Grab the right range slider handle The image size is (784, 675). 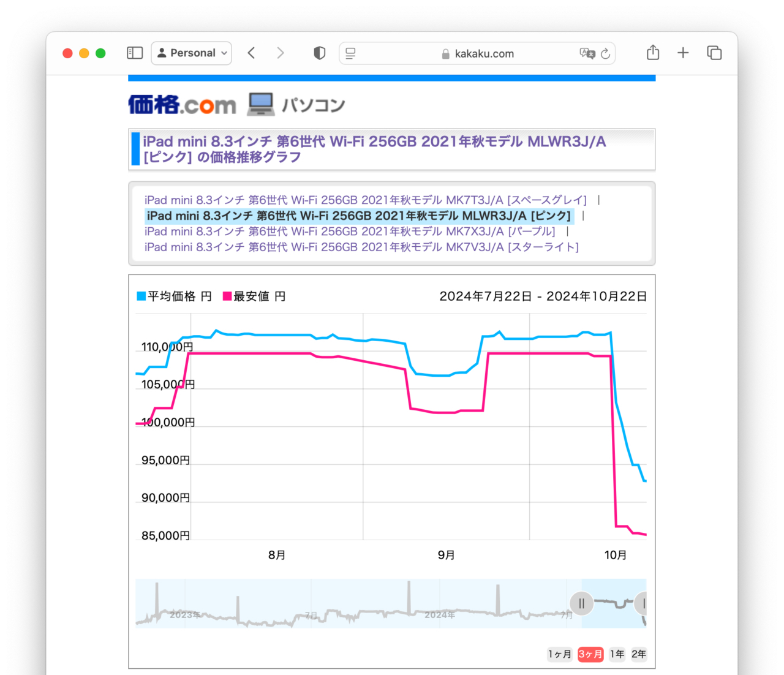[641, 604]
